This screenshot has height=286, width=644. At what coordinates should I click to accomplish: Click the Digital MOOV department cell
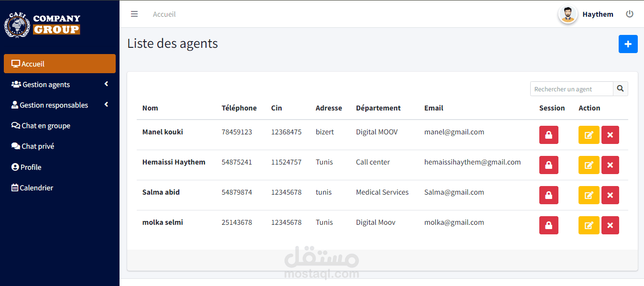coord(377,132)
